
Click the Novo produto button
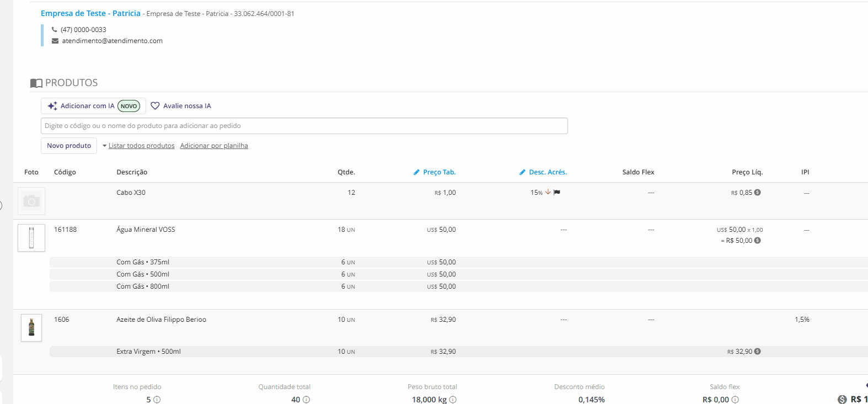pos(69,146)
